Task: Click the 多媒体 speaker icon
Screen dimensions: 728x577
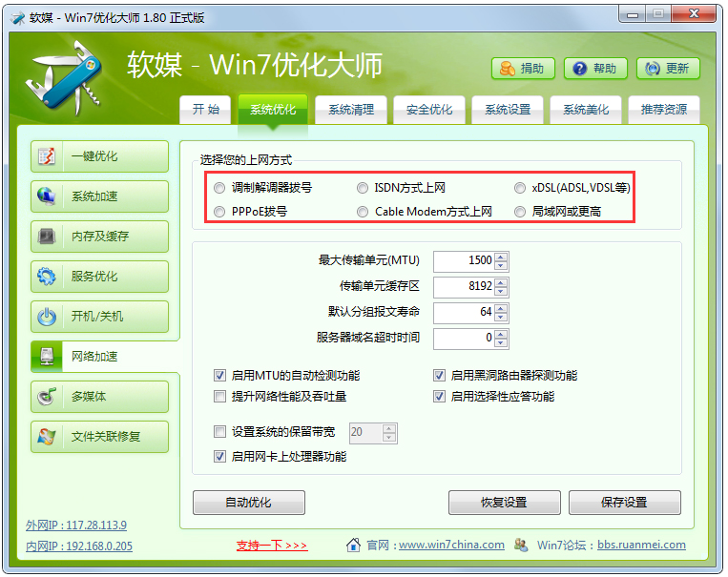Action: tap(47, 397)
